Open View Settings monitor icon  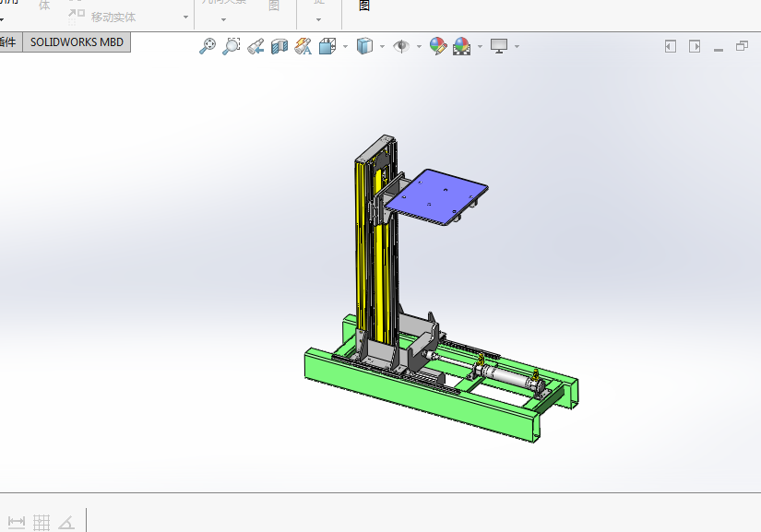pyautogui.click(x=499, y=46)
